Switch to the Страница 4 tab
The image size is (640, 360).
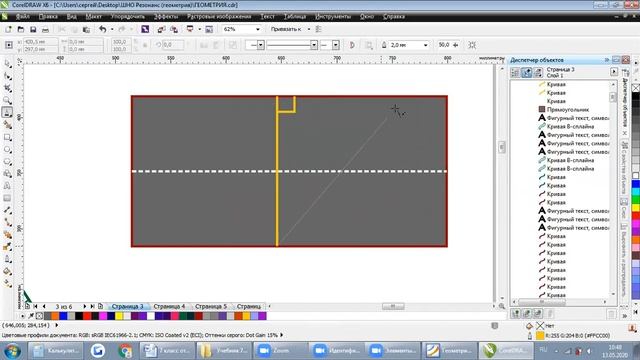pos(169,306)
